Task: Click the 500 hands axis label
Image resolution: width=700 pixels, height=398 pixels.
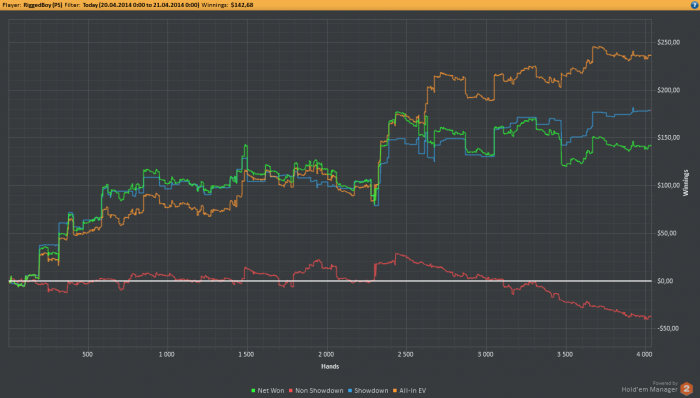Action: pos(88,354)
